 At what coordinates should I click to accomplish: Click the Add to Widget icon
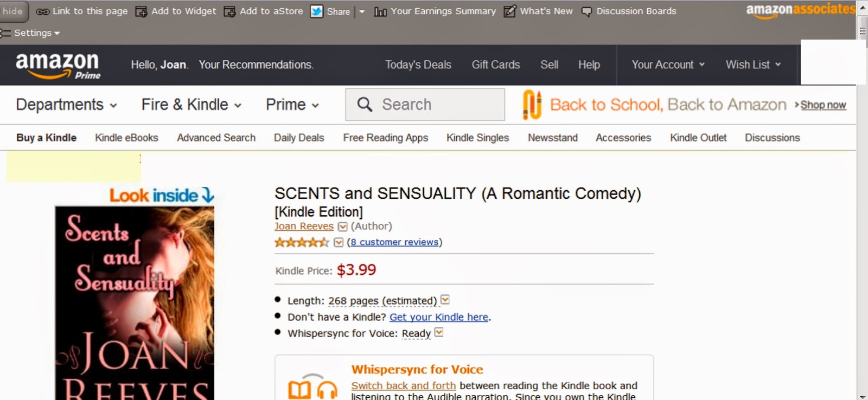[141, 11]
